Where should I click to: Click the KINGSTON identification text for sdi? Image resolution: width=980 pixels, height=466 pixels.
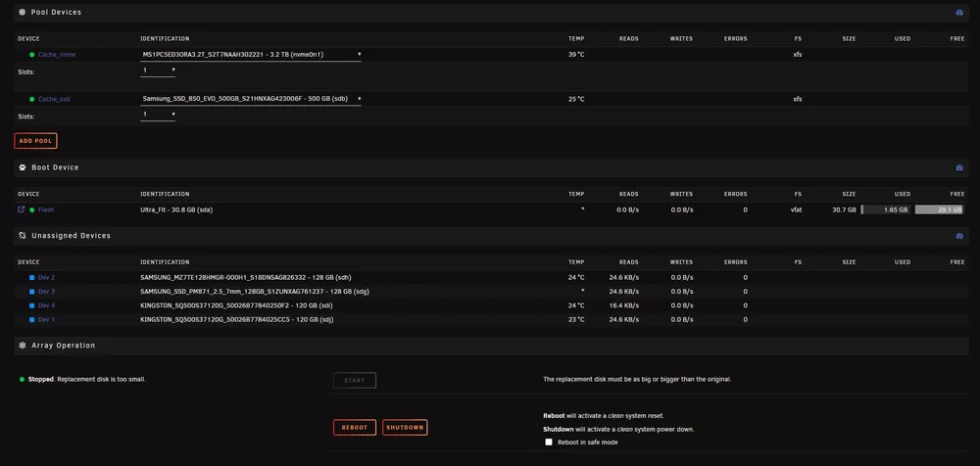coord(237,305)
